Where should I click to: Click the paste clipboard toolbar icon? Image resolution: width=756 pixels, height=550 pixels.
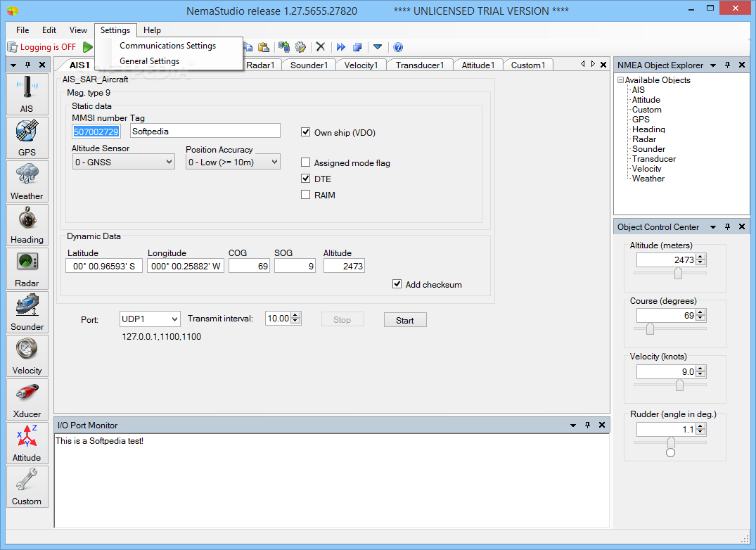[x=263, y=47]
